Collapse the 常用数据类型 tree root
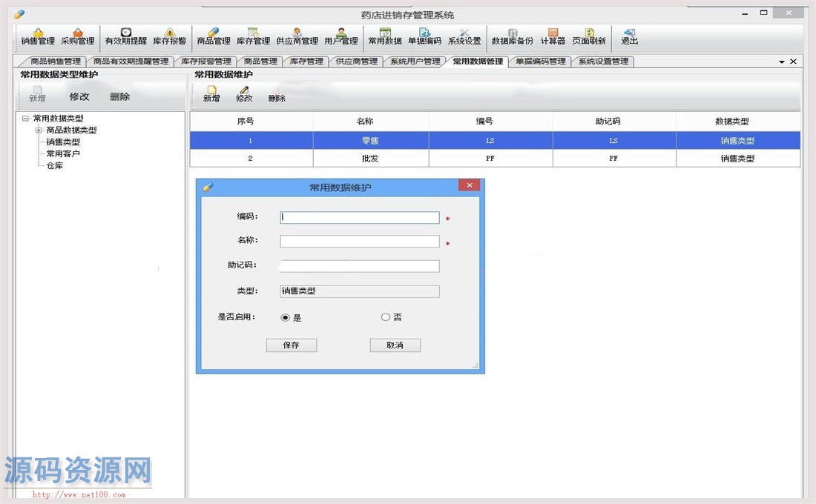 pyautogui.click(x=26, y=119)
